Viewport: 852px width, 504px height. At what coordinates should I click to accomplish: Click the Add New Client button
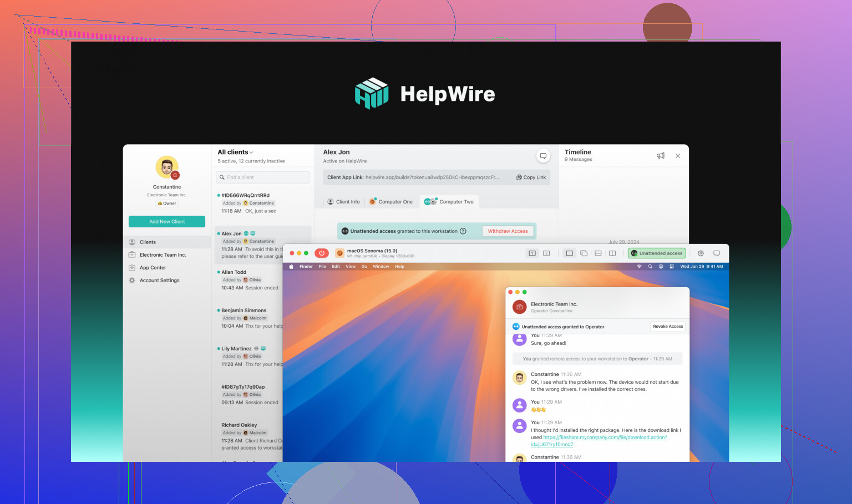pyautogui.click(x=167, y=222)
